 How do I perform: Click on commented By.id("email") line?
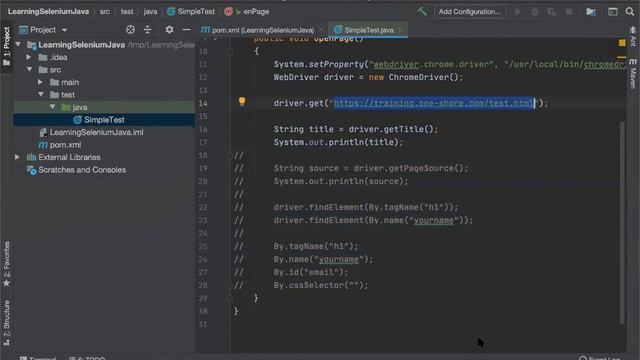coord(311,272)
